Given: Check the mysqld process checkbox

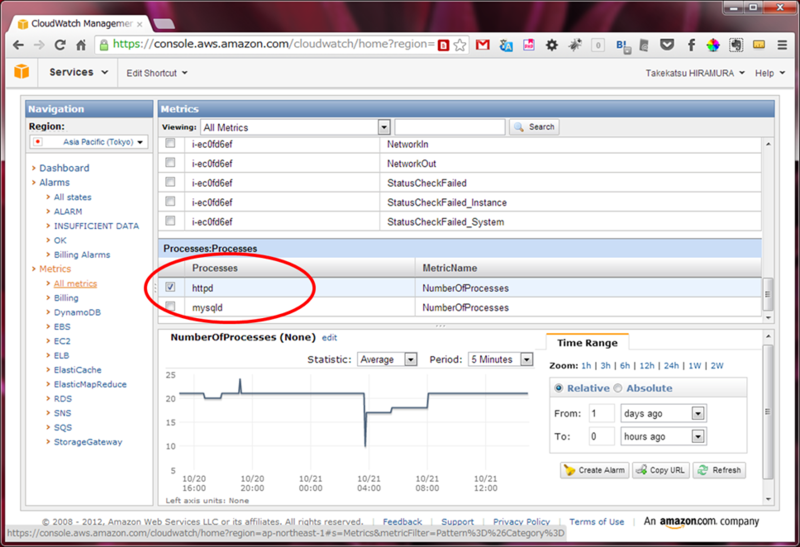Looking at the screenshot, I should click(x=170, y=306).
